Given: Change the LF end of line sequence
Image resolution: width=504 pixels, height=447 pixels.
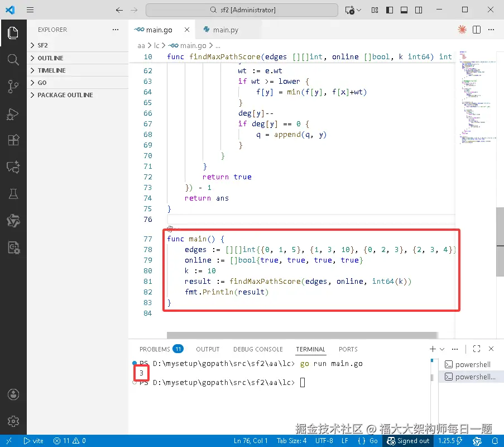Looking at the screenshot, I should [x=344, y=440].
